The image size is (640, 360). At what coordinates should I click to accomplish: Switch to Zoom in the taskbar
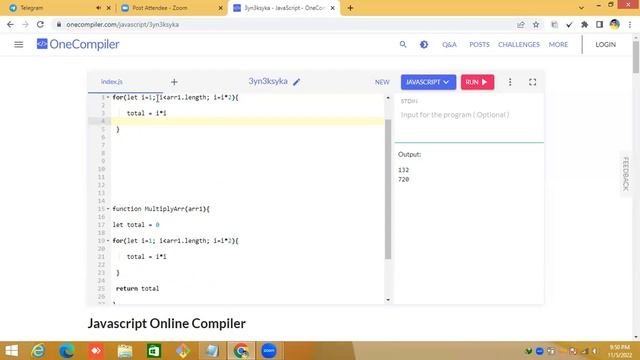[269, 351]
